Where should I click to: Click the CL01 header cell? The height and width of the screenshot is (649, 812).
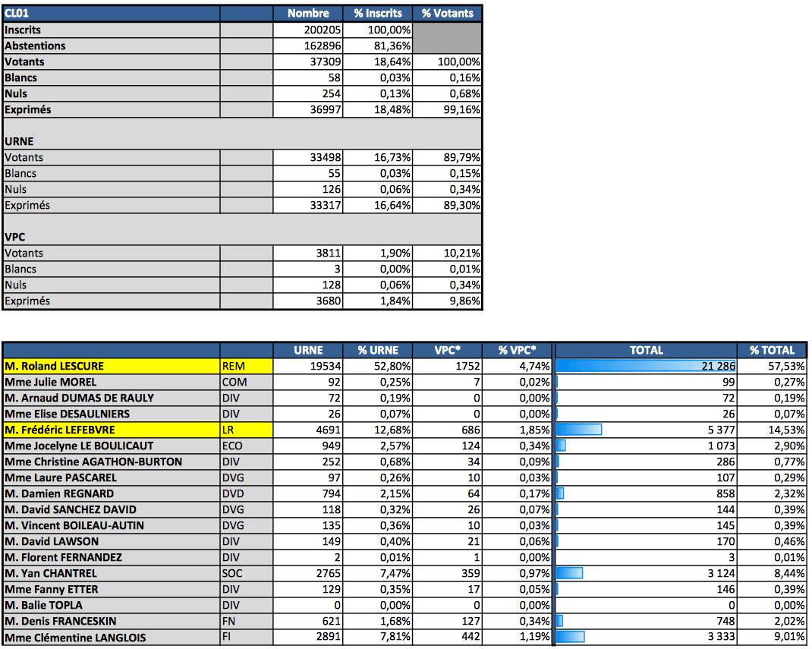point(111,13)
